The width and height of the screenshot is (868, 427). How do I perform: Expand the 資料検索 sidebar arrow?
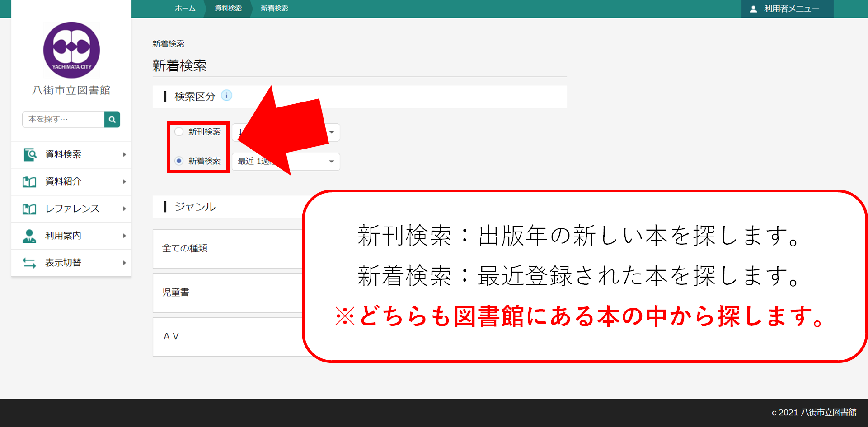(124, 154)
